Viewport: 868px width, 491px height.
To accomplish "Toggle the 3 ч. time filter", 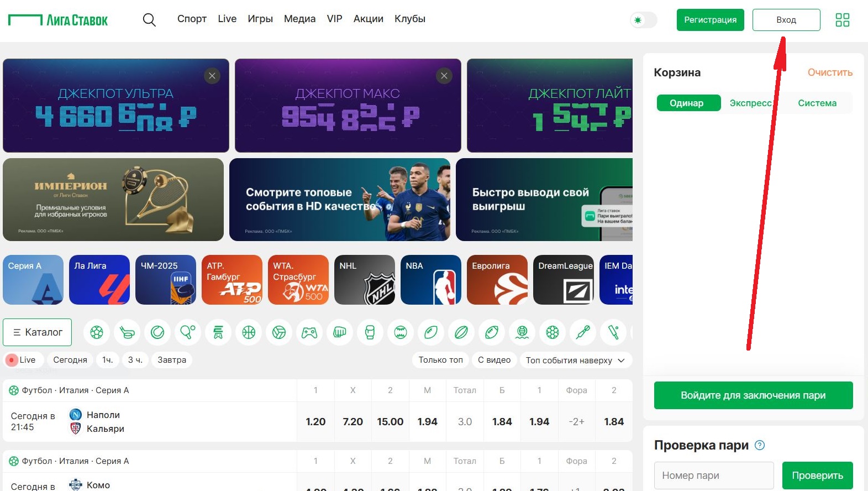I will (135, 360).
